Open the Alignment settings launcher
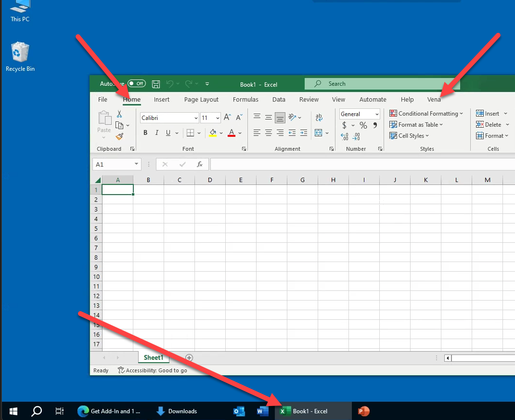This screenshot has height=420, width=515. [332, 149]
